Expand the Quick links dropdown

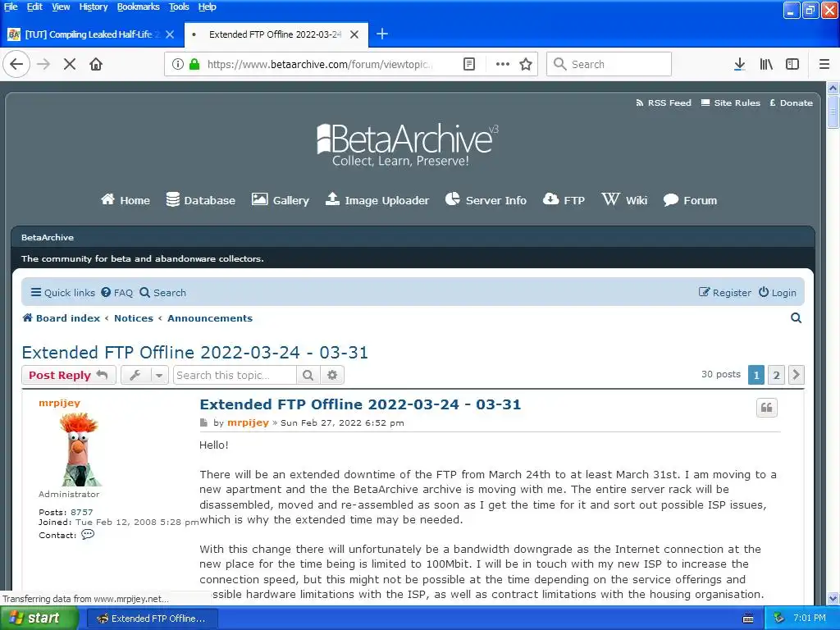[x=62, y=293]
